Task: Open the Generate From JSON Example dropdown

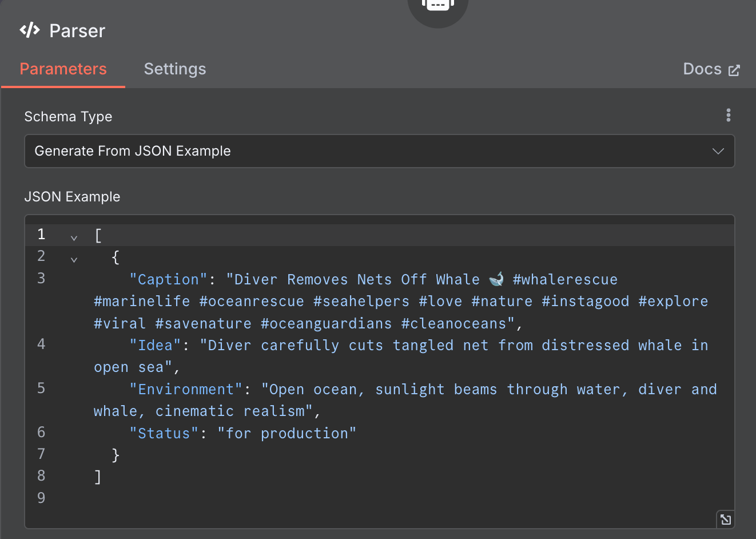Action: [x=379, y=151]
